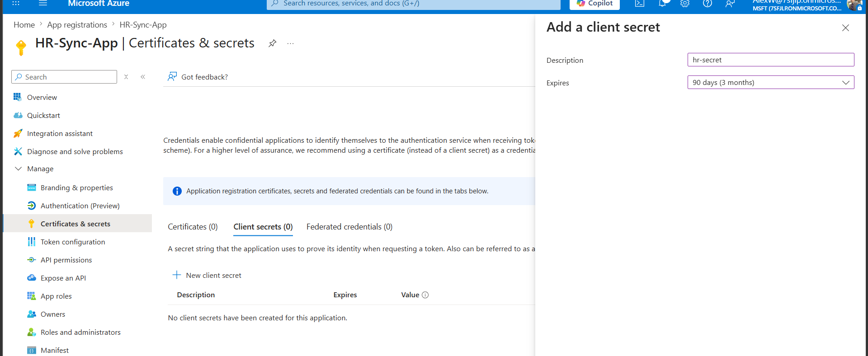Select Certificates & secrets in sidebar

(75, 224)
